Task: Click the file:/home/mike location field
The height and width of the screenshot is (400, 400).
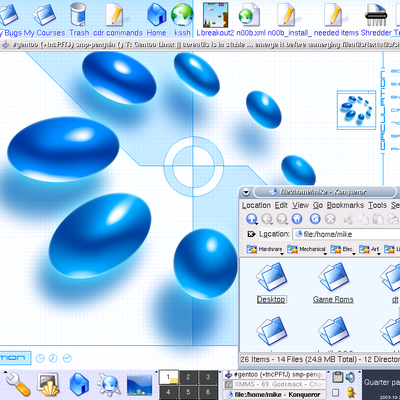Action: click(x=347, y=234)
